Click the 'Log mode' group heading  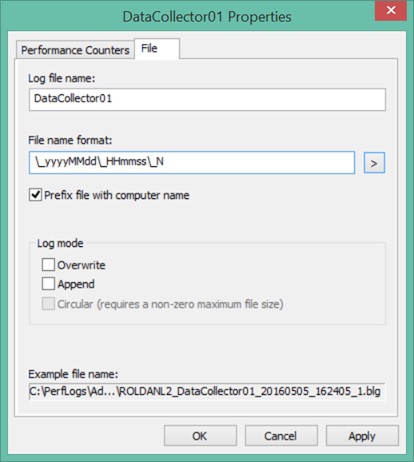coord(60,243)
